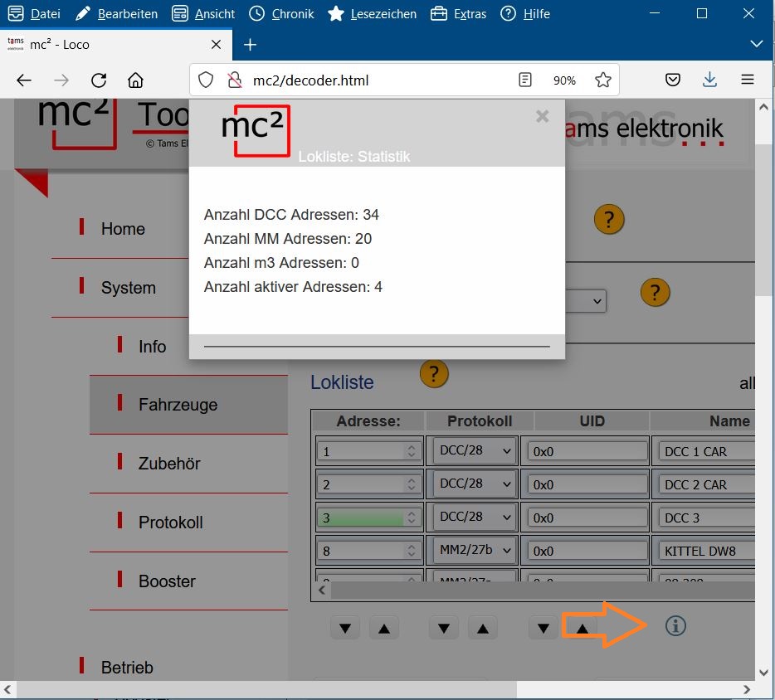Click page vertical scrollbar down arrow
The width and height of the screenshot is (775, 700).
pos(763,672)
